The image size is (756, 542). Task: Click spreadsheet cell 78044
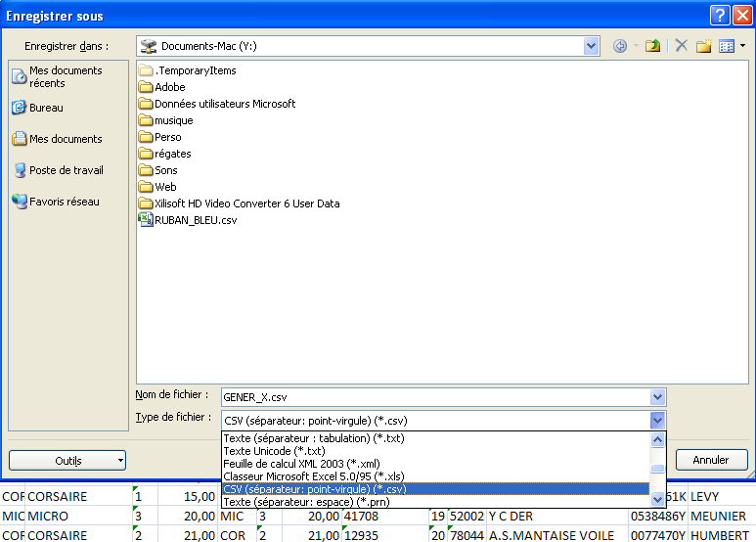467,535
